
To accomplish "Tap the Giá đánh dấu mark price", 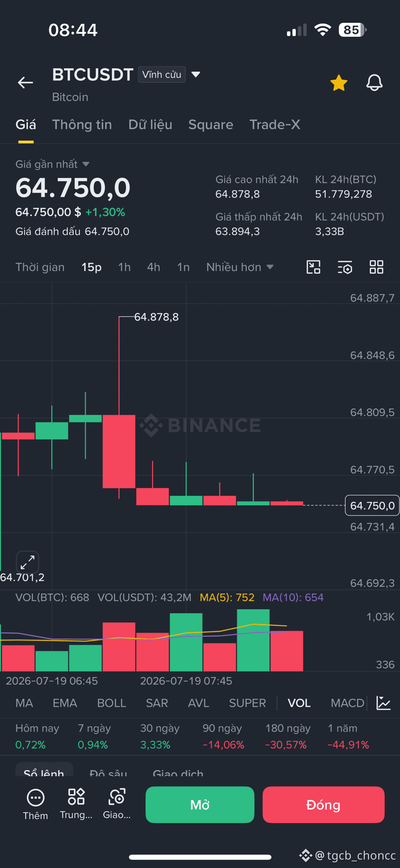I will [x=72, y=231].
